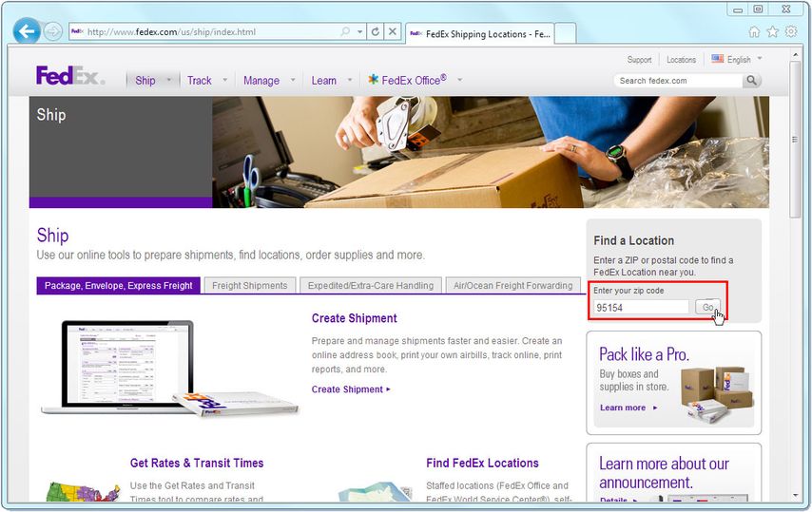Click the browser Back arrow button
This screenshot has height=512, width=812.
pos(27,31)
